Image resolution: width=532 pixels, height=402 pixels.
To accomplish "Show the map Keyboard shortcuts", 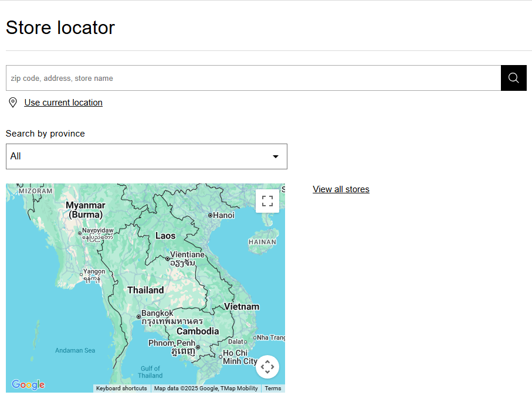I will click(x=121, y=389).
